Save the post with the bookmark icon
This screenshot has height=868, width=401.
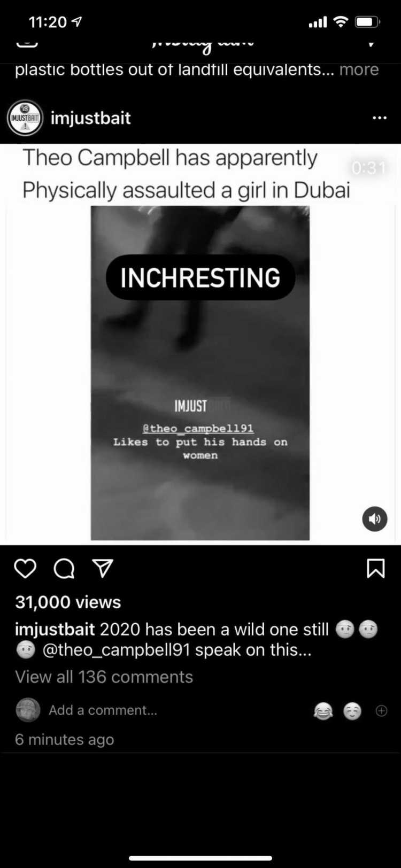(x=376, y=569)
